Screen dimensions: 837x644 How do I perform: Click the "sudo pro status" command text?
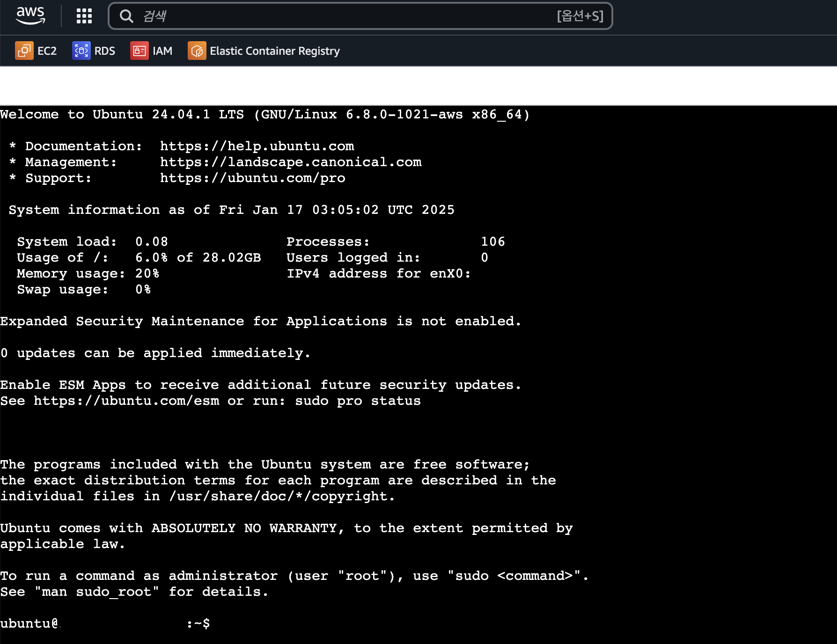pyautogui.click(x=358, y=401)
